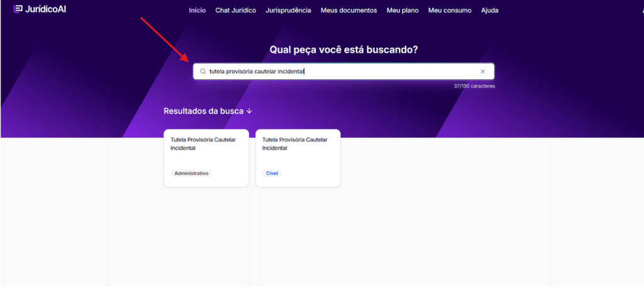Click the magnifying glass search icon
644x287 pixels.
coord(203,72)
